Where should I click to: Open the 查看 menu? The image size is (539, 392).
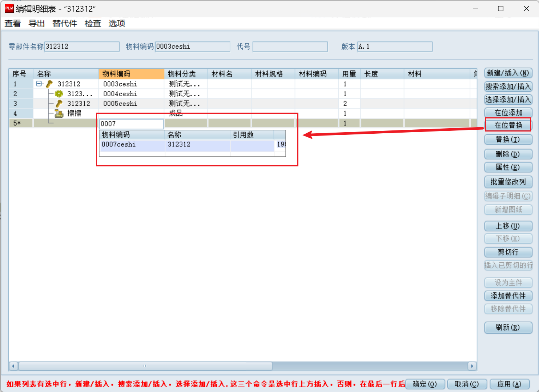coord(13,23)
